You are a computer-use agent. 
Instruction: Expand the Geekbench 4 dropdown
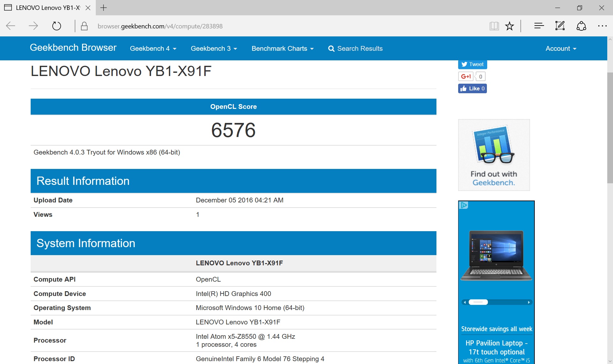pos(153,49)
